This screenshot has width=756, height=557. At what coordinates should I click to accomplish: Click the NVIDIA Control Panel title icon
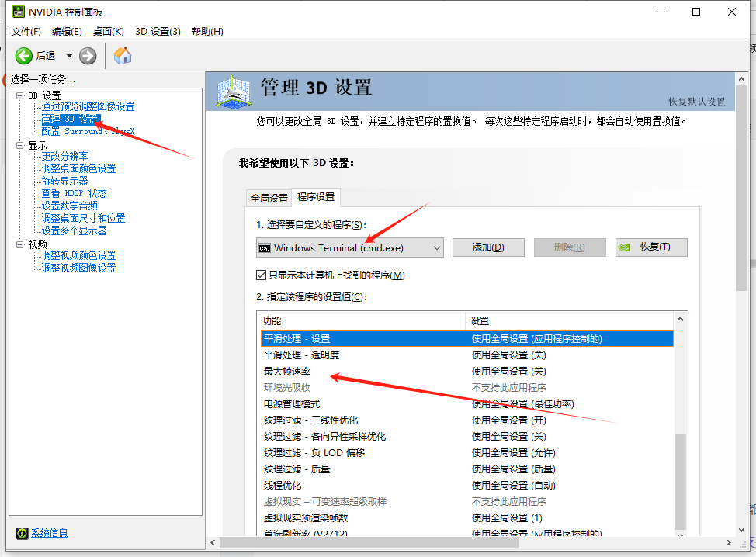pyautogui.click(x=19, y=12)
